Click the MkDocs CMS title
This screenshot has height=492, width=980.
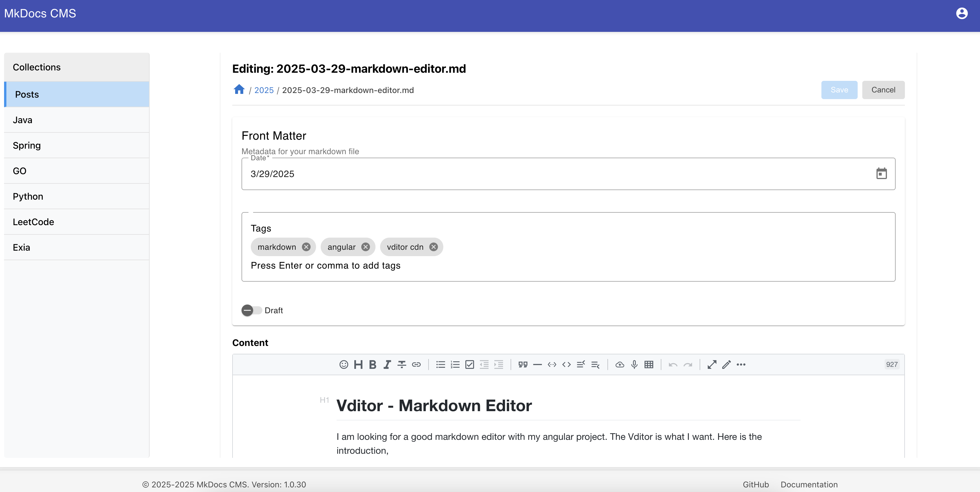pyautogui.click(x=40, y=13)
